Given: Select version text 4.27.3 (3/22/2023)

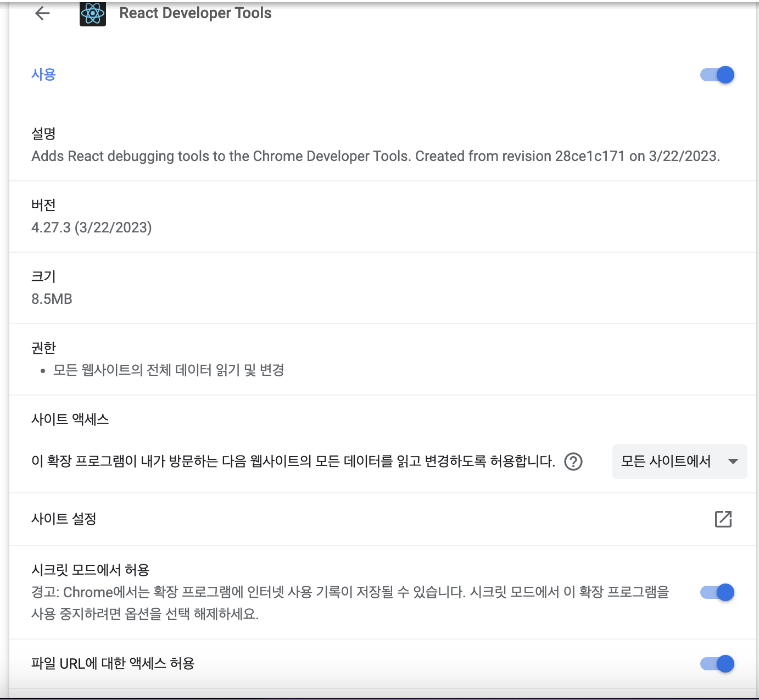Looking at the screenshot, I should [x=92, y=227].
